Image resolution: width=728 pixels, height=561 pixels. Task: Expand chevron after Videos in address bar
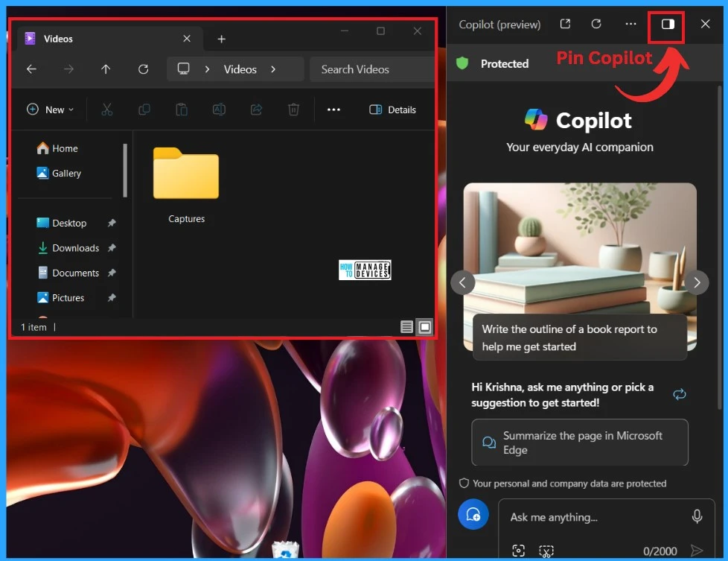(273, 69)
